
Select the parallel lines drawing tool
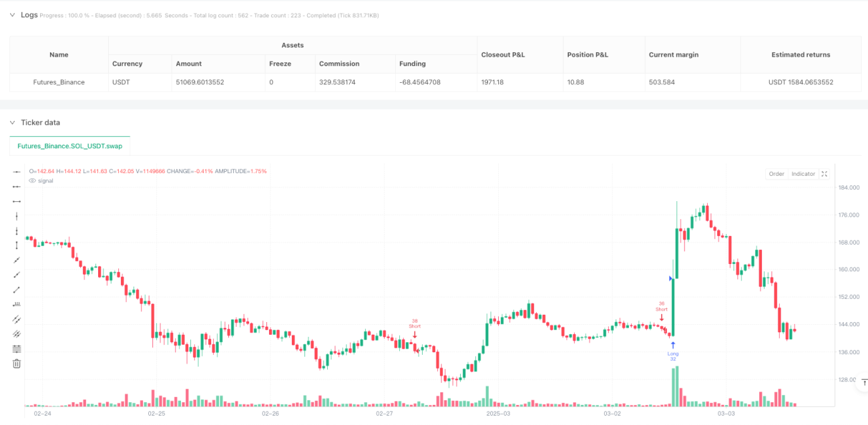point(17,319)
